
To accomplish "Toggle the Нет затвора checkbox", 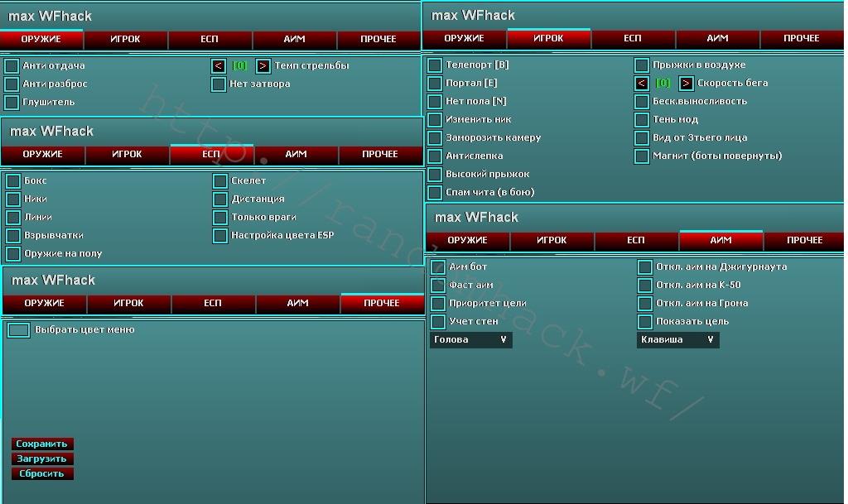I will point(219,84).
